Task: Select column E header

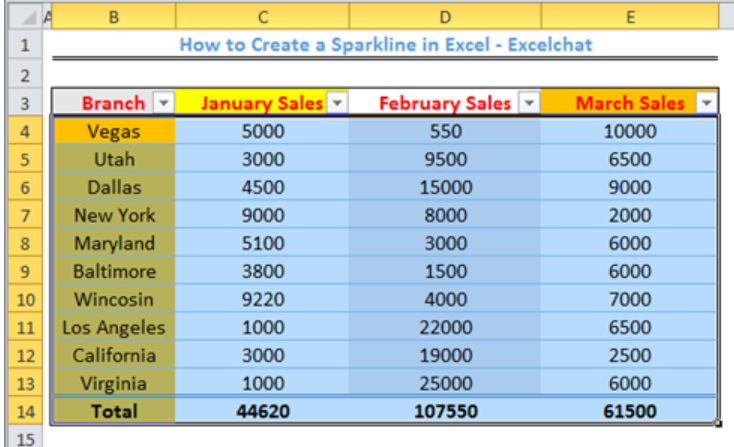Action: pos(630,17)
